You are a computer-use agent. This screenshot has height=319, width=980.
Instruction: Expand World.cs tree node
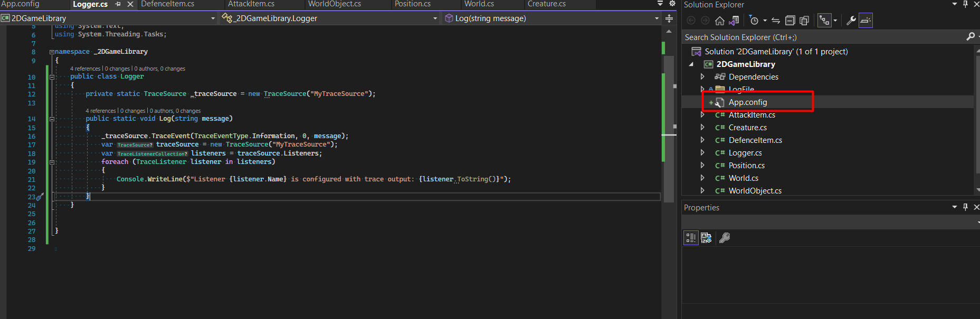click(x=702, y=178)
